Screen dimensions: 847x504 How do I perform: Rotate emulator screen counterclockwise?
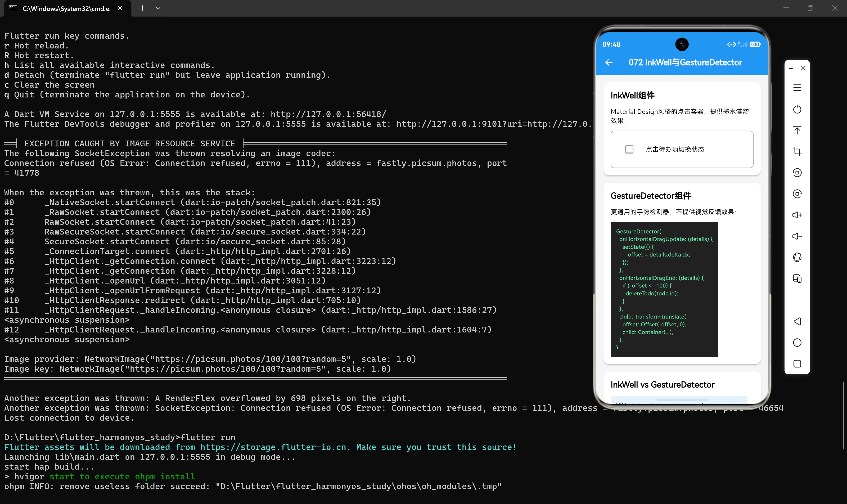[797, 173]
